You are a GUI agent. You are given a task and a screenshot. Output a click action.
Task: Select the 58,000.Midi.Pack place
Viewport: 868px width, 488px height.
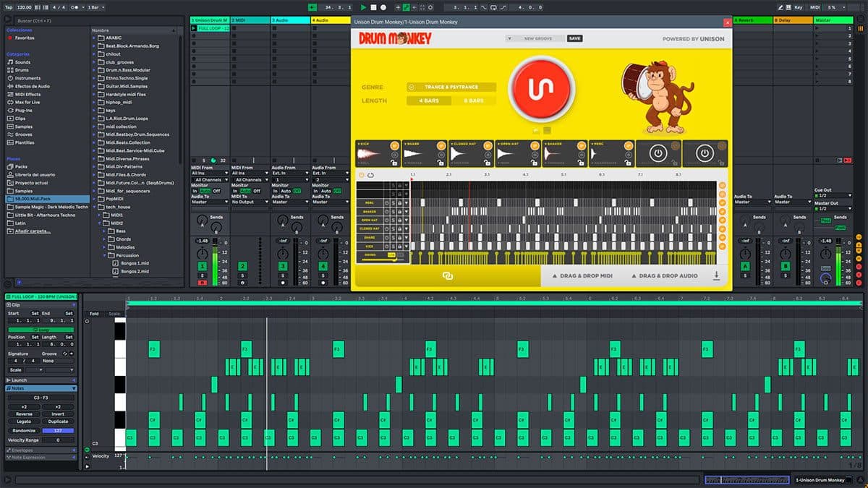coord(46,198)
